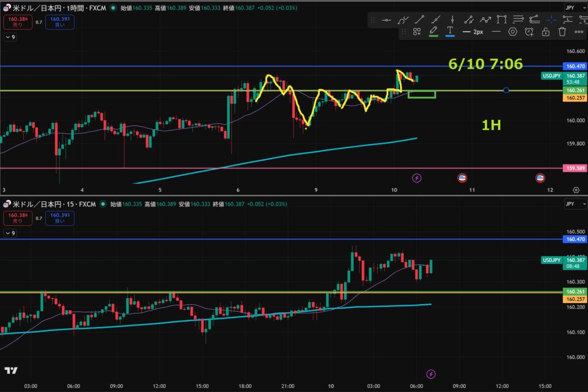
Task: Click the first US flag economic event icon
Action: (462, 178)
